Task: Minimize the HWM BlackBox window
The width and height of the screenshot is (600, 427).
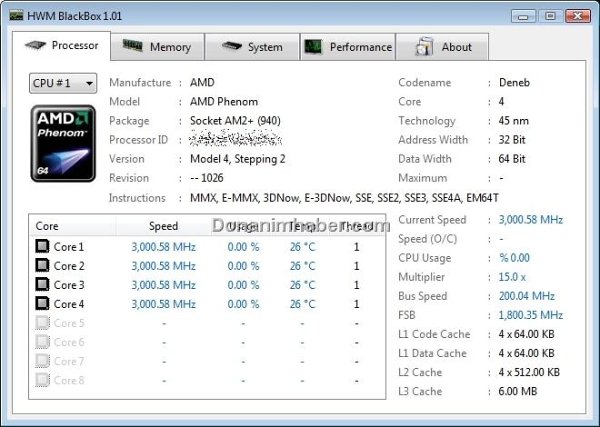Action: pyautogui.click(x=523, y=16)
